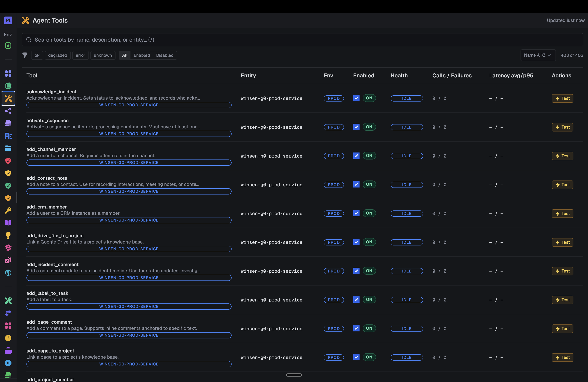Open the green chip processor sidebar icon
Viewport: 588px width, 382px height.
tap(8, 86)
